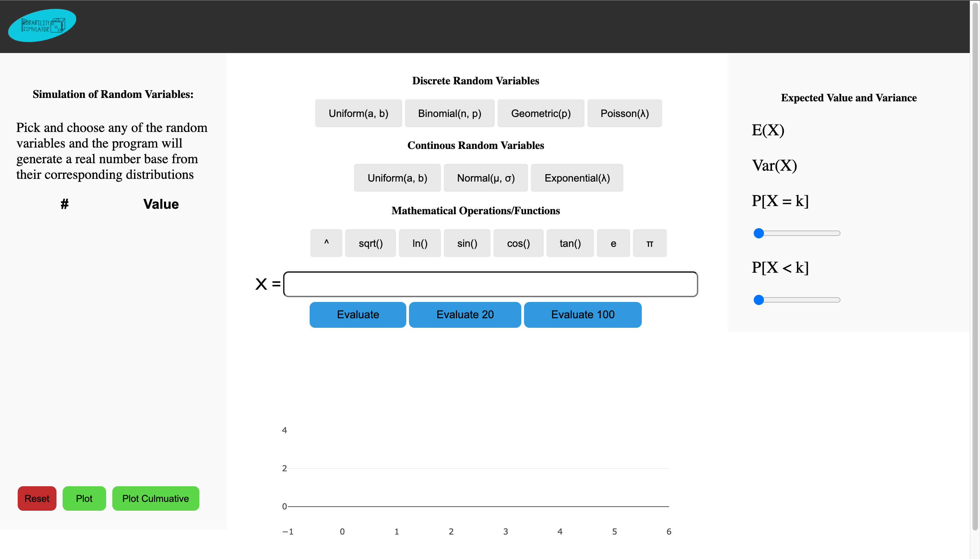Screen dimensions: 980x559
Task: Add the sqrt() function
Action: point(370,243)
